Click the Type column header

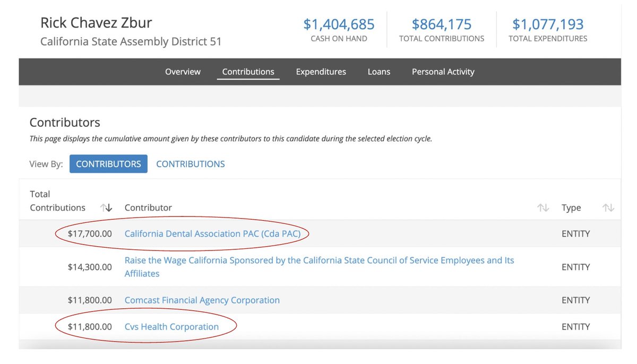coord(571,208)
